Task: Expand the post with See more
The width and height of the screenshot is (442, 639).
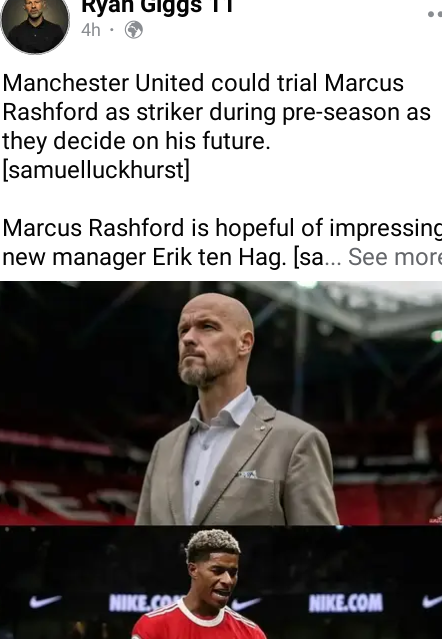Action: (x=394, y=257)
